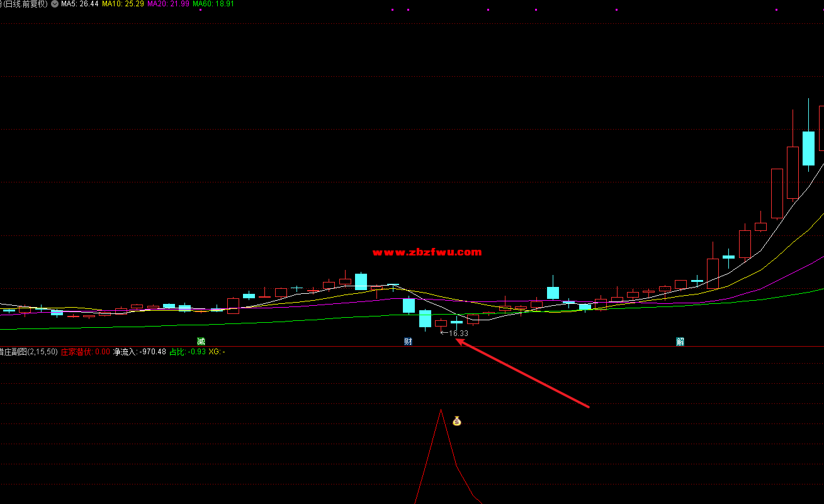
Task: Select the yellow MA10 25.29 label
Action: pyautogui.click(x=123, y=4)
